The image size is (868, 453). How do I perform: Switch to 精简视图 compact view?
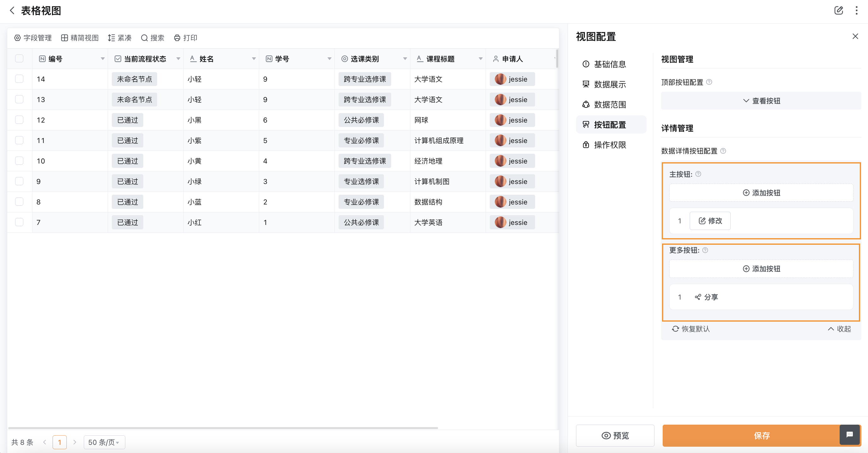coord(80,38)
